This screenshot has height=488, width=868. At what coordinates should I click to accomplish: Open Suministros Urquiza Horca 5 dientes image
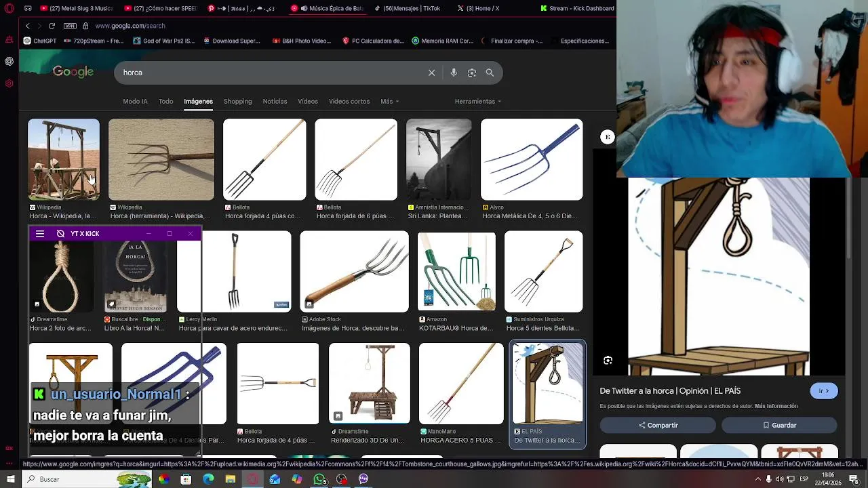coord(544,272)
